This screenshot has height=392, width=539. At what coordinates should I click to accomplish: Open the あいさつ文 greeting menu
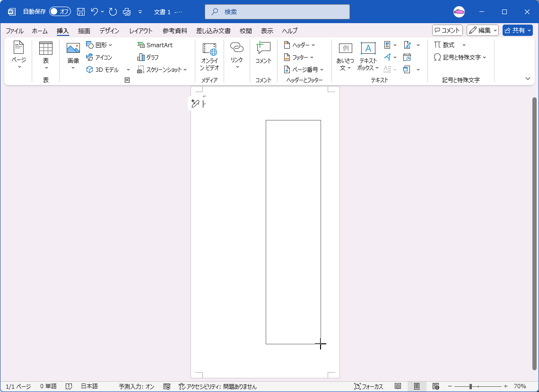[345, 56]
